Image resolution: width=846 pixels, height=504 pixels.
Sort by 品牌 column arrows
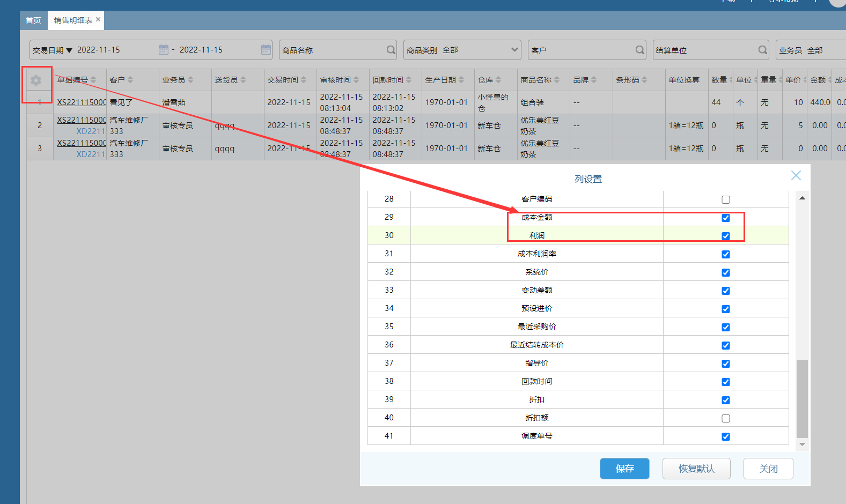594,80
